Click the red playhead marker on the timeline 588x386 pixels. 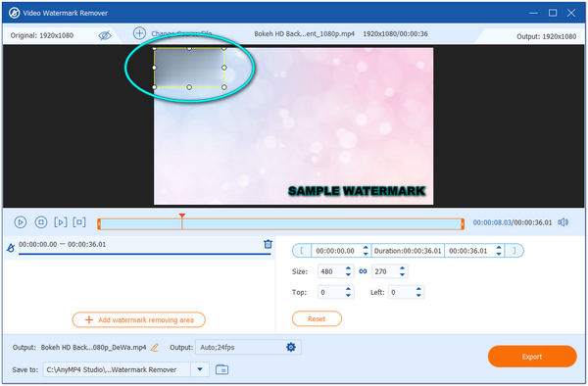click(182, 216)
